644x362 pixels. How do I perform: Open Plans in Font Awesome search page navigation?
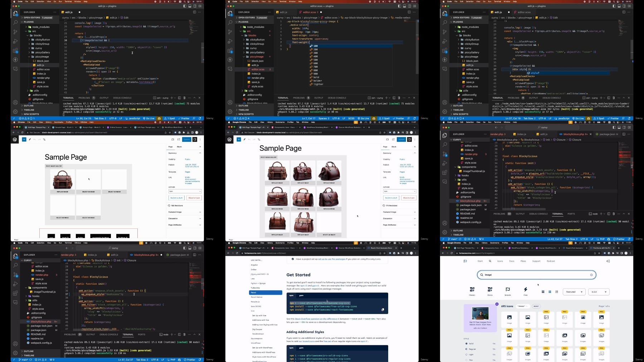[x=523, y=261]
